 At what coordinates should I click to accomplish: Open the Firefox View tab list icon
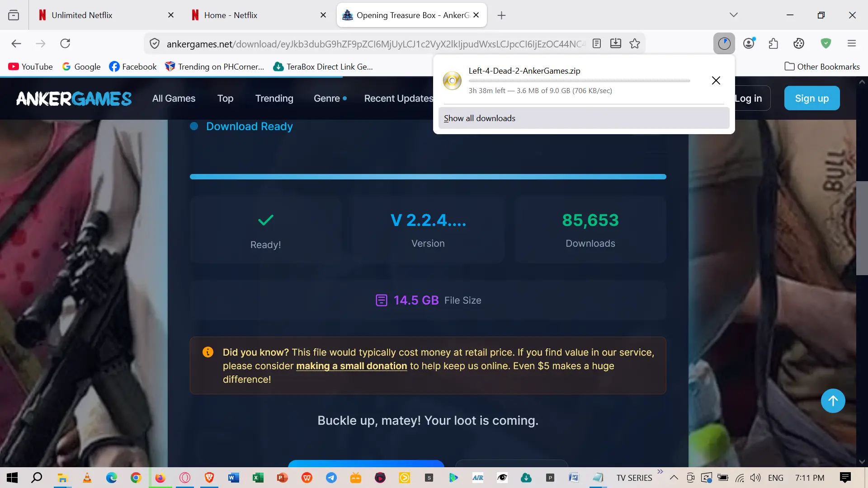(14, 15)
